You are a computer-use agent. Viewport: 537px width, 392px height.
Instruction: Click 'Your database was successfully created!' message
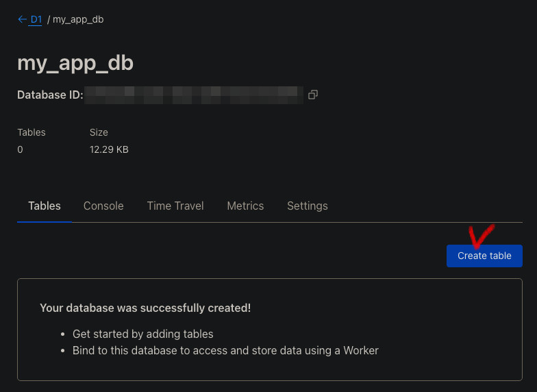point(145,308)
